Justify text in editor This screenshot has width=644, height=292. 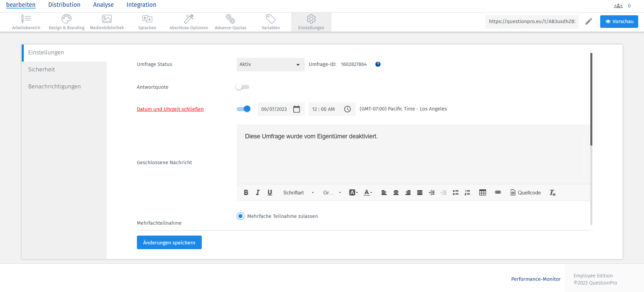click(x=420, y=192)
